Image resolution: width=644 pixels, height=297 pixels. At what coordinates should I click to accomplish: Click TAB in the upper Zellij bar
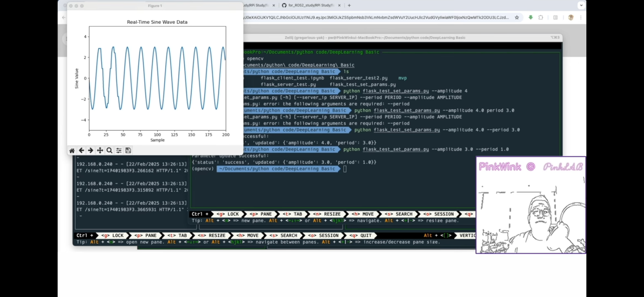(292, 214)
